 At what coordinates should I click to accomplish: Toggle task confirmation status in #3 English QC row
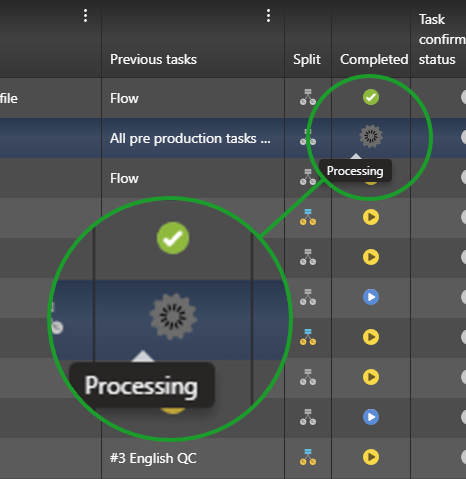coord(463,457)
